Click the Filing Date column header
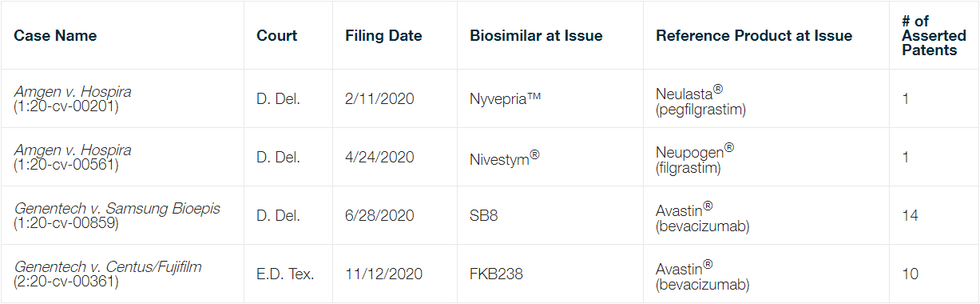This screenshot has width=980, height=304. [383, 36]
